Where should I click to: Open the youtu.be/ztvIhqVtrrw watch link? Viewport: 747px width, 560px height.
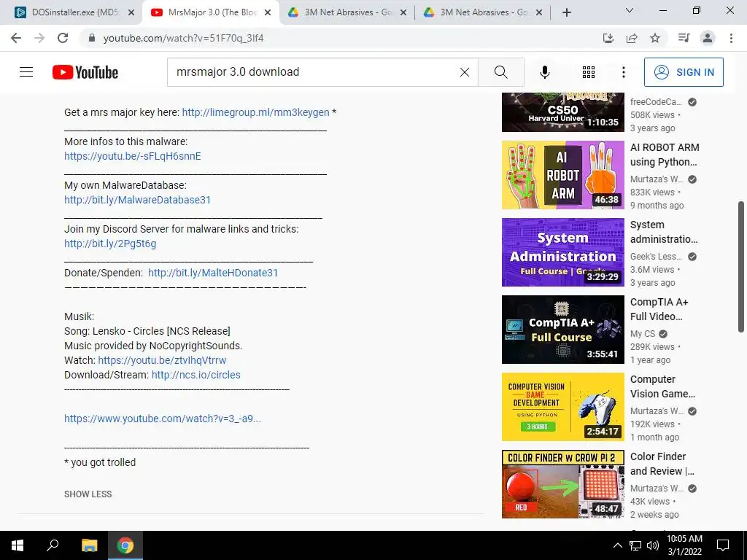point(162,360)
